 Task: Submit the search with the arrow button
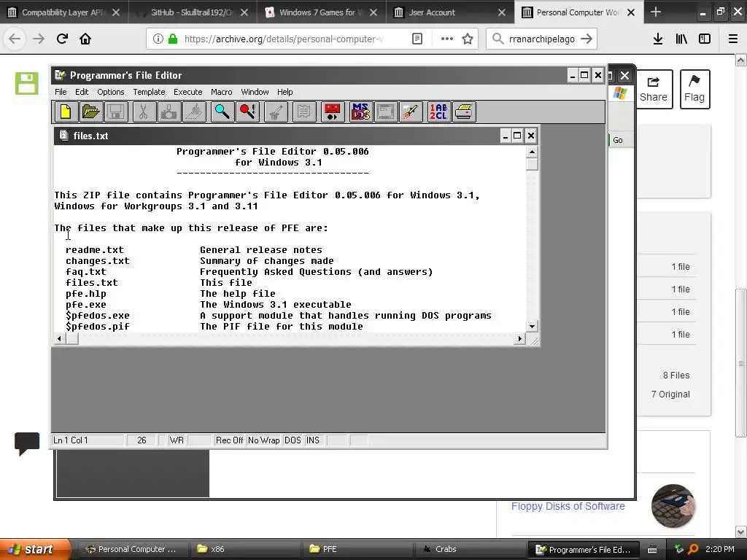coord(587,39)
